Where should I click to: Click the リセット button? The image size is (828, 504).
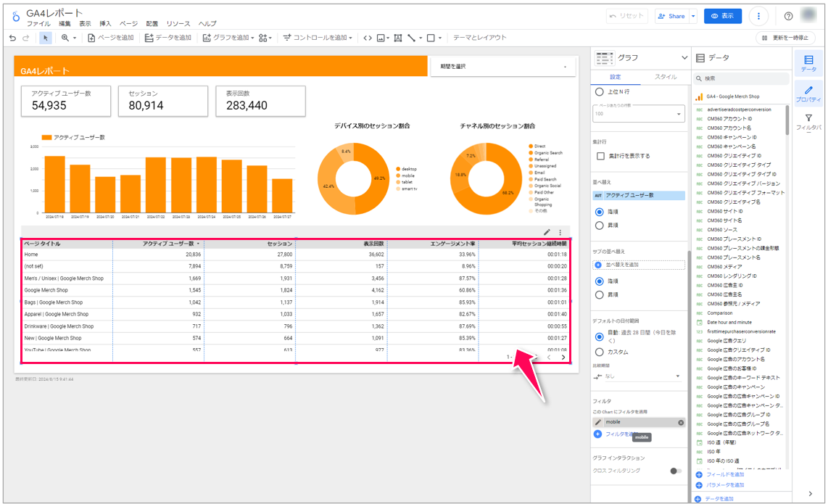point(627,16)
